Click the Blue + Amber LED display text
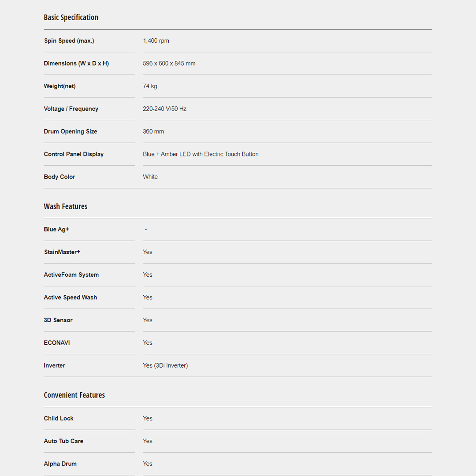Image resolution: width=476 pixels, height=476 pixels. click(x=201, y=154)
